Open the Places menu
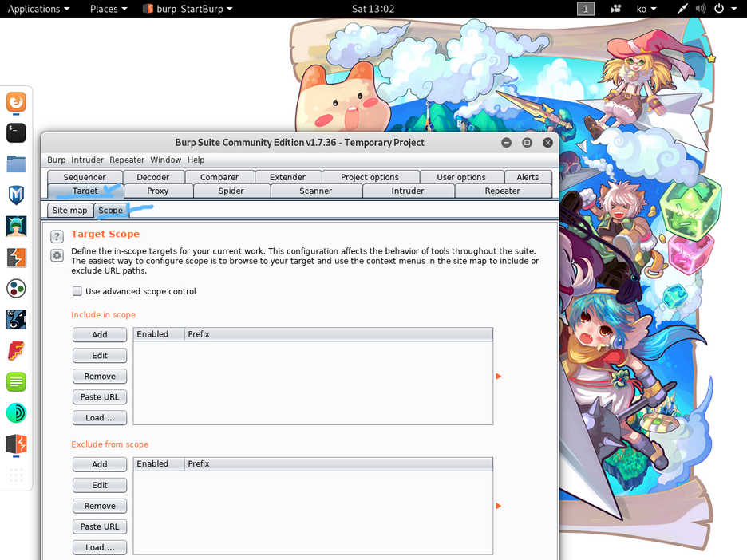The image size is (747, 560). click(109, 9)
